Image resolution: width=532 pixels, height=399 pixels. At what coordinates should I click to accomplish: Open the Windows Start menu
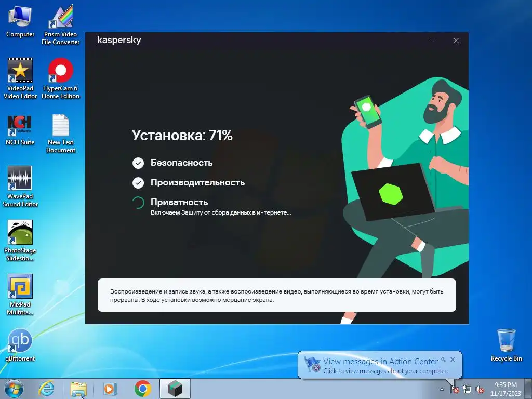pyautogui.click(x=14, y=389)
